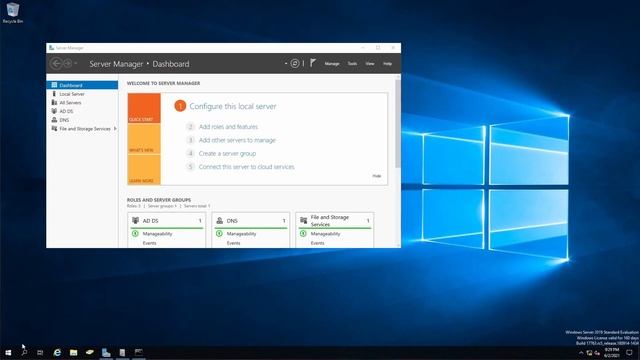The width and height of the screenshot is (640, 360).
Task: Select the QUICK START tile tab
Action: (144, 108)
